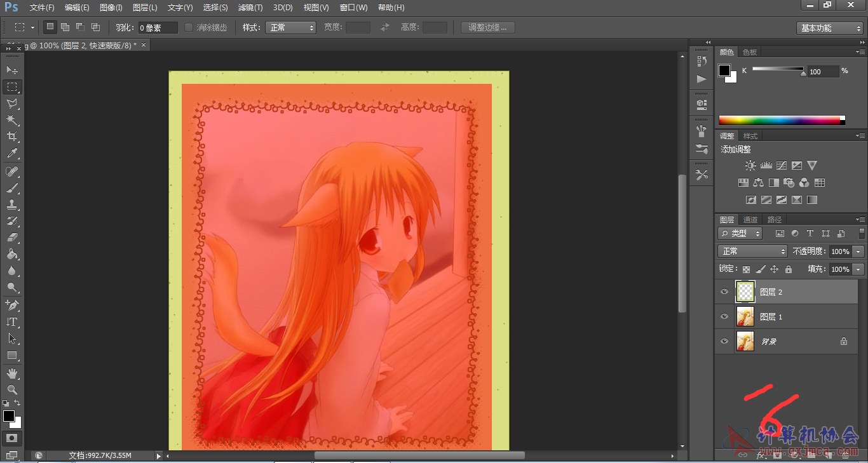Open the Layers panel options menu
Viewport: 868px width, 463px height.
click(860, 219)
